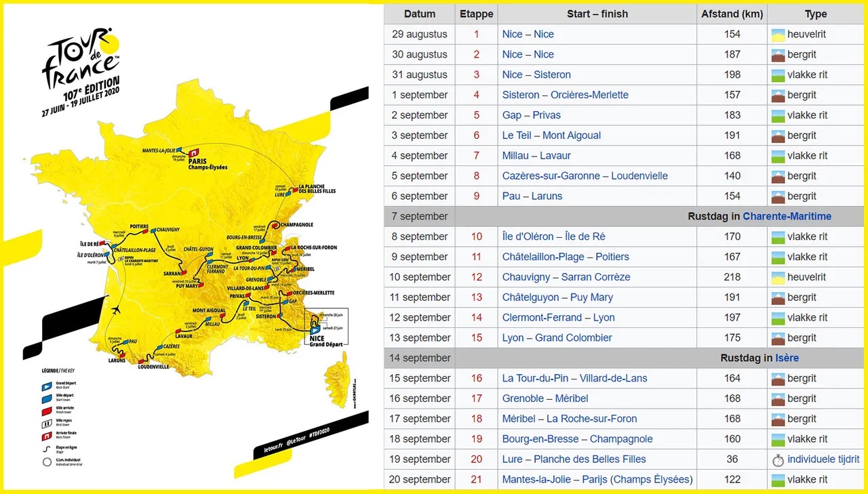The image size is (868, 494).
Task: Click the Afstand (km) column header
Action: (732, 14)
